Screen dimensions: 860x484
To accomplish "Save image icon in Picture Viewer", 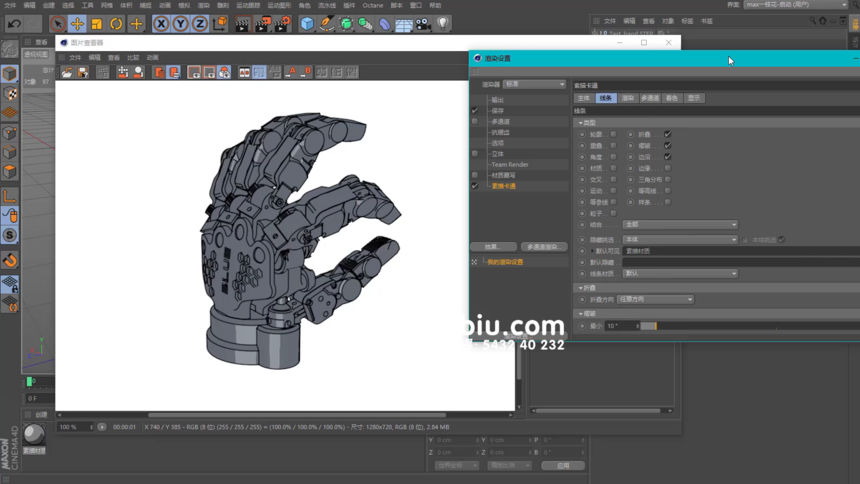I will pyautogui.click(x=83, y=72).
